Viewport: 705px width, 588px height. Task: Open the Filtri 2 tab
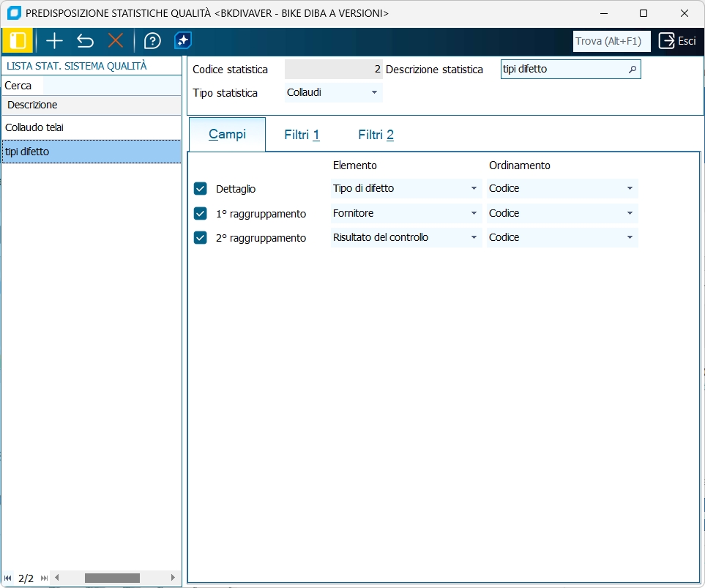(376, 135)
